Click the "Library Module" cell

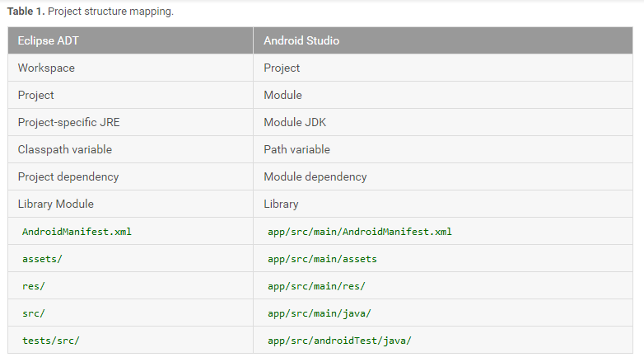click(56, 204)
